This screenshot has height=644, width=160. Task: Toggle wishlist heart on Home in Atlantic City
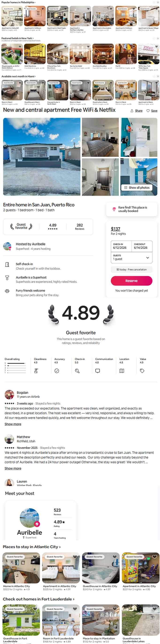[x=35, y=557]
